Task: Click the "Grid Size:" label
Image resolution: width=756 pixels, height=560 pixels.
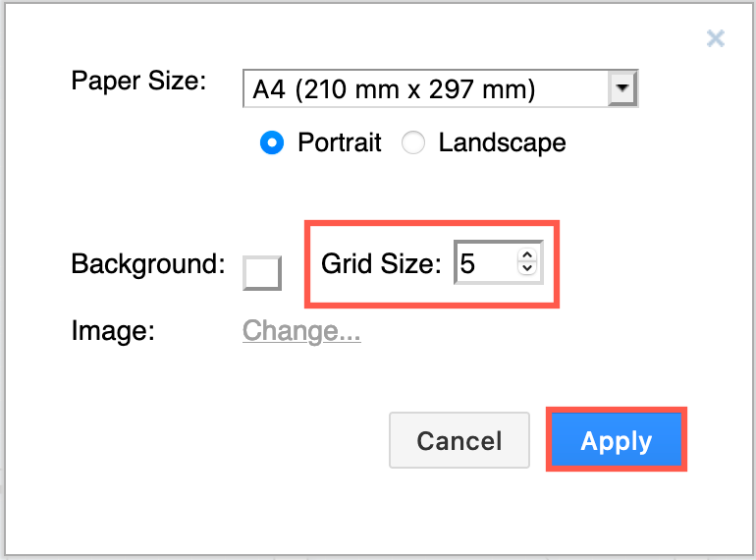Action: [x=382, y=263]
